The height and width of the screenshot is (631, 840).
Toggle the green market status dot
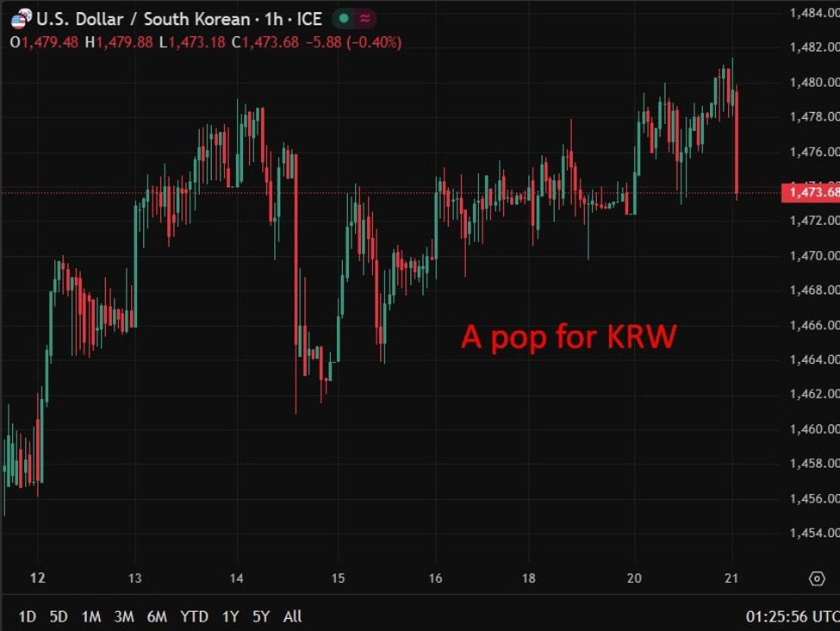pyautogui.click(x=343, y=18)
